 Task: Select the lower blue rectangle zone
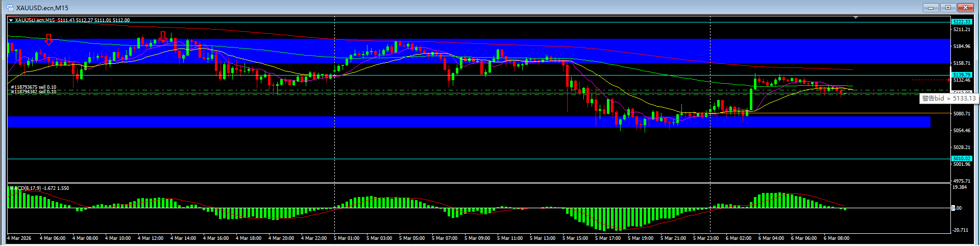[x=459, y=122]
